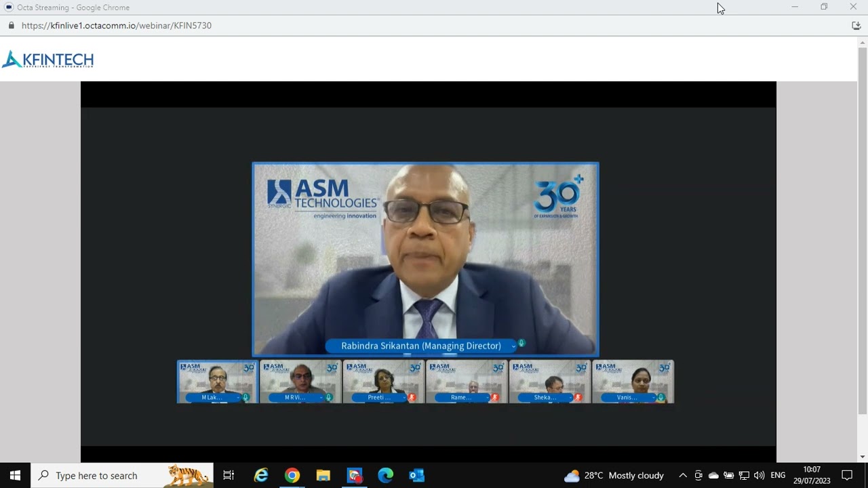This screenshot has width=868, height=488.
Task: Open the volume speaker tray icon
Action: tap(759, 475)
